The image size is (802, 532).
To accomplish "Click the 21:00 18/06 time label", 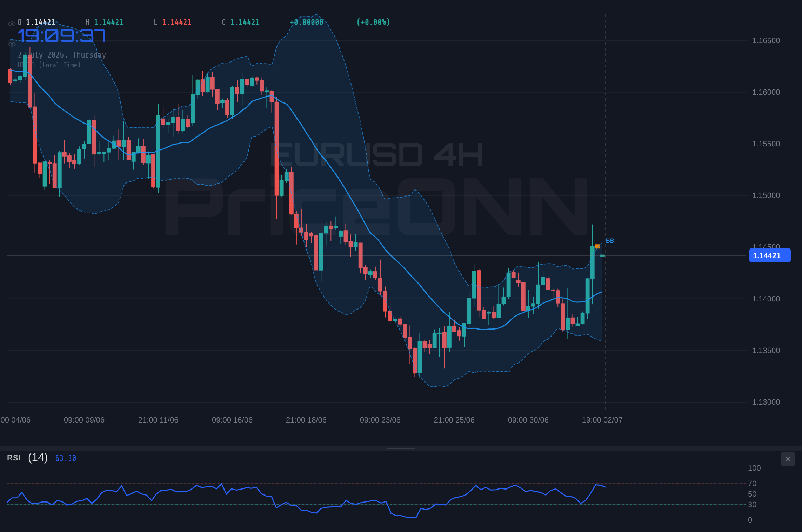I will tap(306, 420).
